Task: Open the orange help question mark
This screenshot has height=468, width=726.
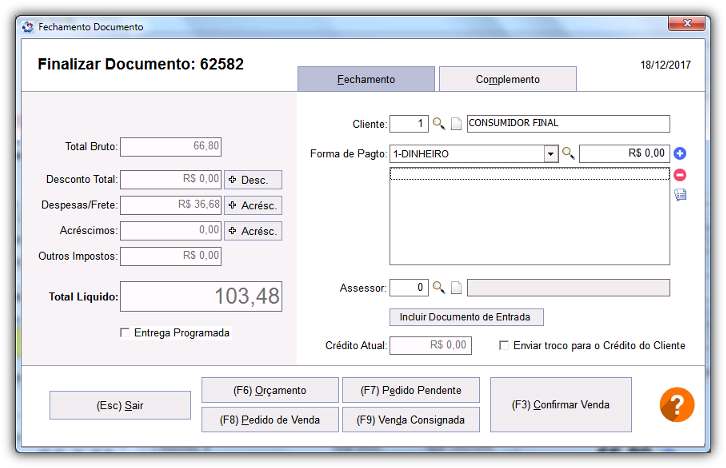Action: click(x=677, y=405)
